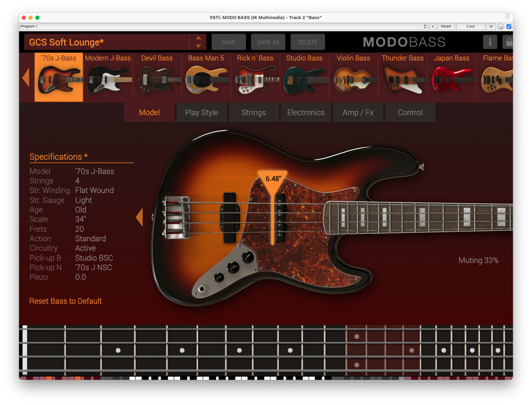The height and width of the screenshot is (405, 532).
Task: Select the '70s J-Bass model thumbnail
Action: coord(59,77)
